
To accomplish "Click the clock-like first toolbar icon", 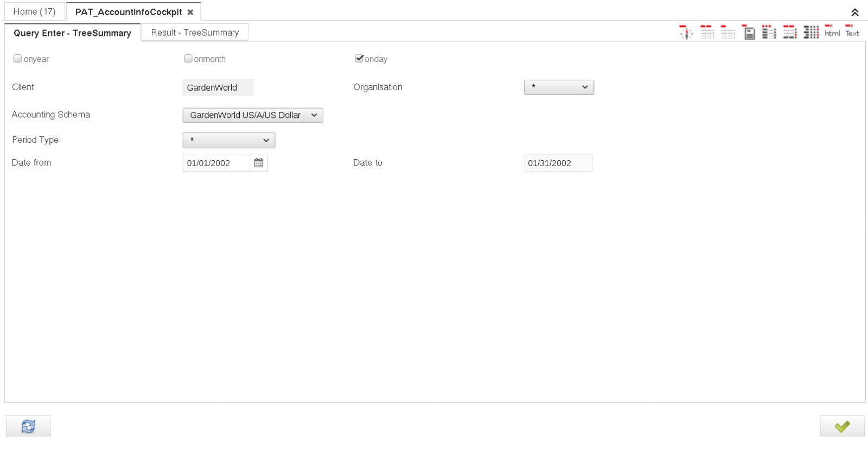I will tap(686, 33).
